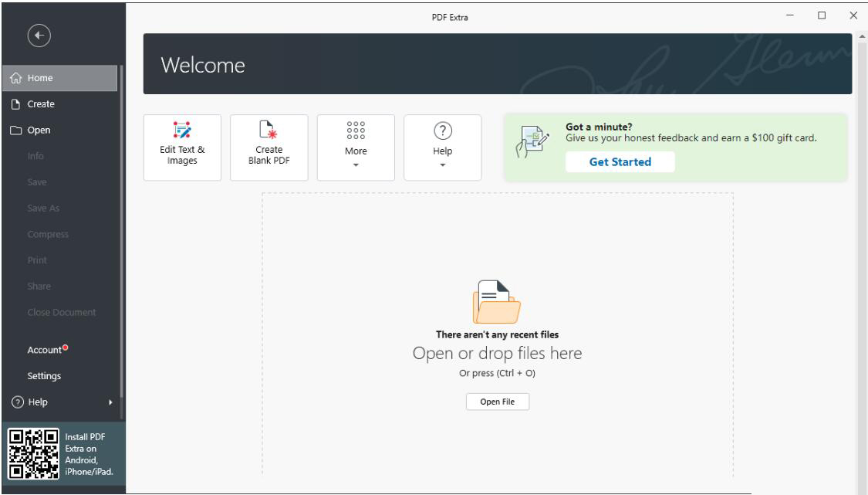Select Open in the sidebar menu
Image resolution: width=868 pixels, height=495 pixels.
(59, 131)
